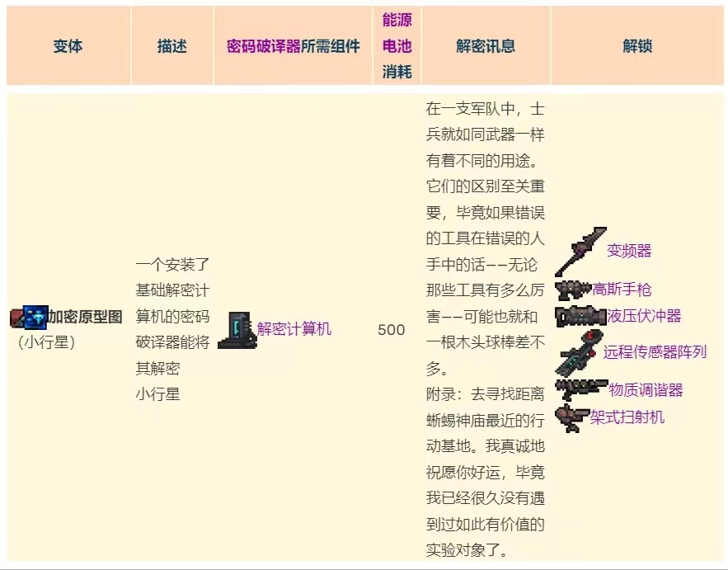Click the 500 energy cost cell
Screen dimensions: 728x570
click(392, 330)
